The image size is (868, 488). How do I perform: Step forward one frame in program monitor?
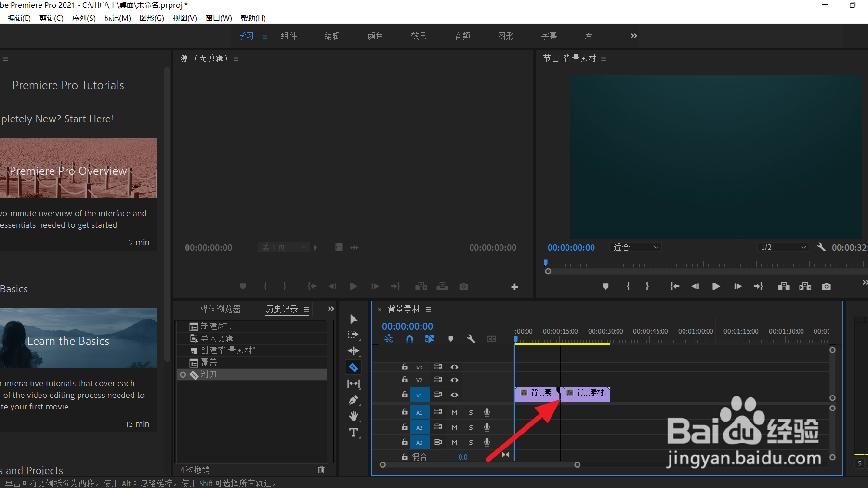coord(737,286)
